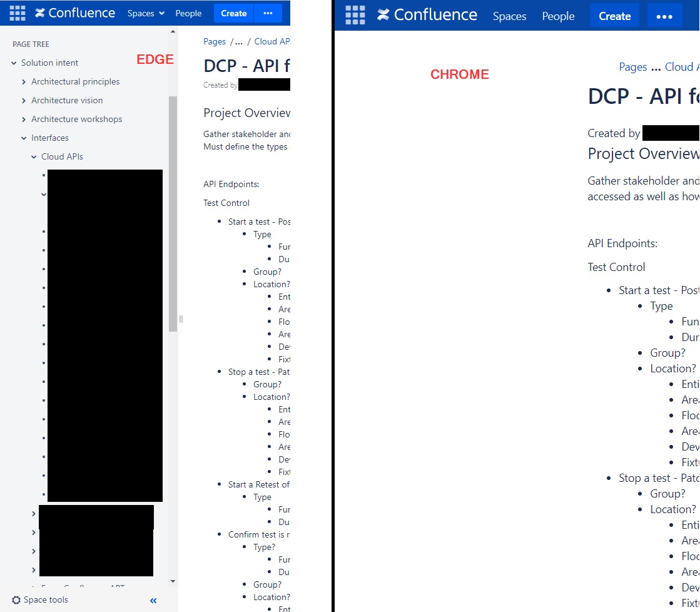
Task: Open Cloud APIs page in tree
Action: [x=62, y=157]
